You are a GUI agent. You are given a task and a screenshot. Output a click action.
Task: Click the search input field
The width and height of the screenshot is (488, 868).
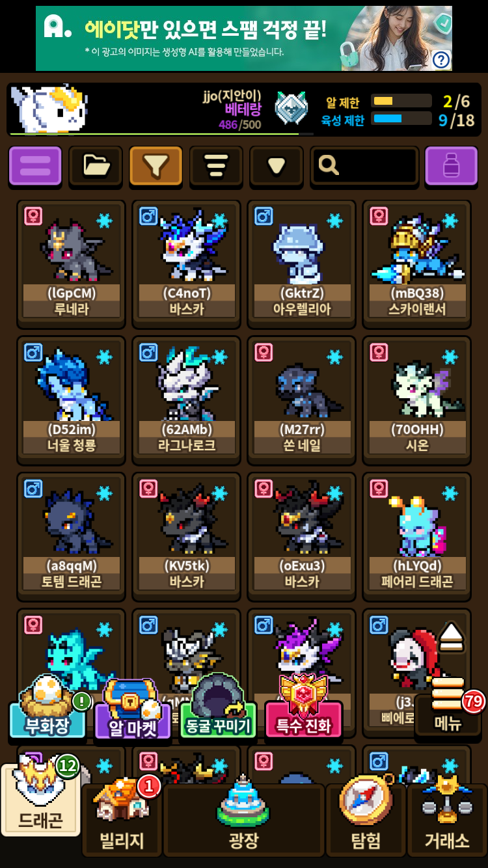pos(364,166)
